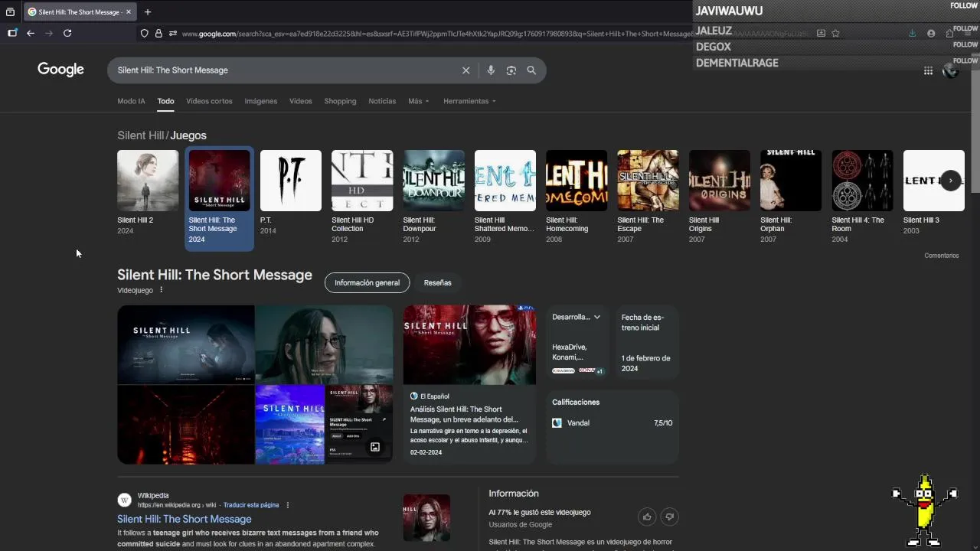The width and height of the screenshot is (980, 551).
Task: Select the Información general chip
Action: click(x=367, y=282)
